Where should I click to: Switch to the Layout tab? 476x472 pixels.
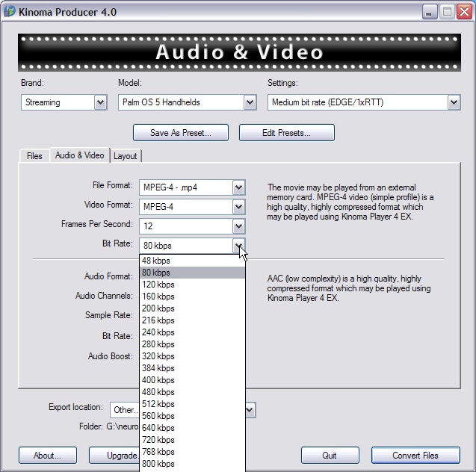125,156
